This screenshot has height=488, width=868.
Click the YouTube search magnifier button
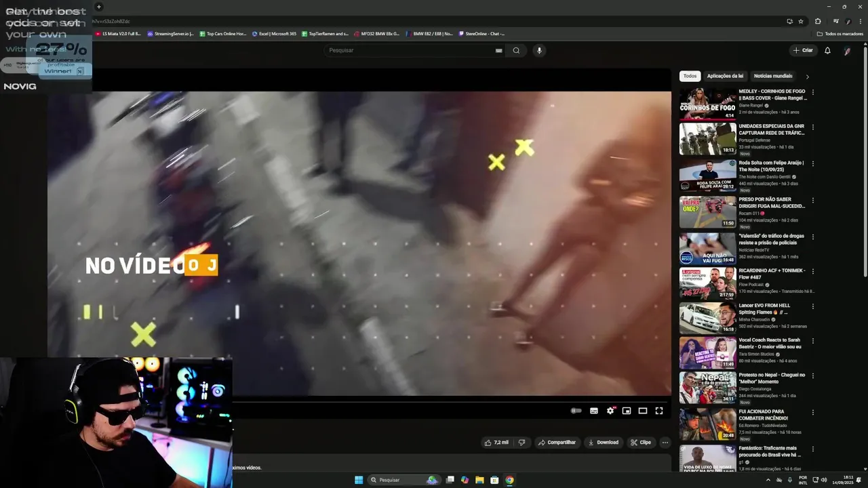tap(516, 50)
